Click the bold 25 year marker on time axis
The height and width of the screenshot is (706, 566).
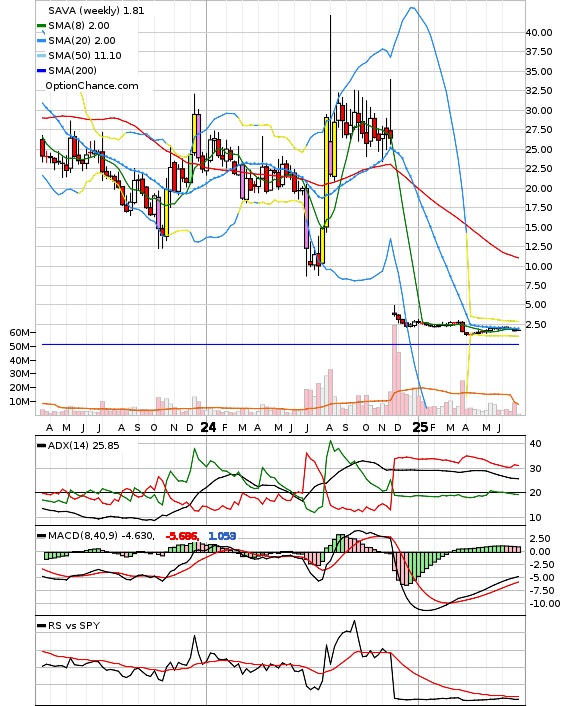click(x=420, y=427)
